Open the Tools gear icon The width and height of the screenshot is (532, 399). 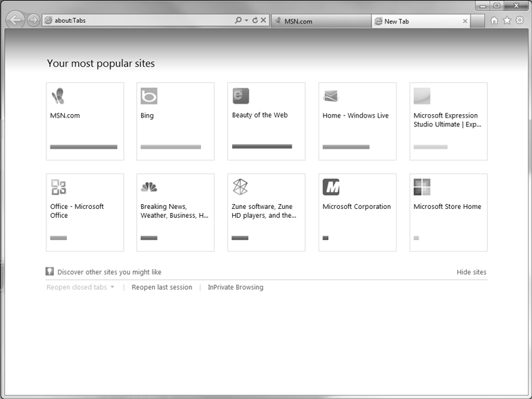(x=520, y=21)
